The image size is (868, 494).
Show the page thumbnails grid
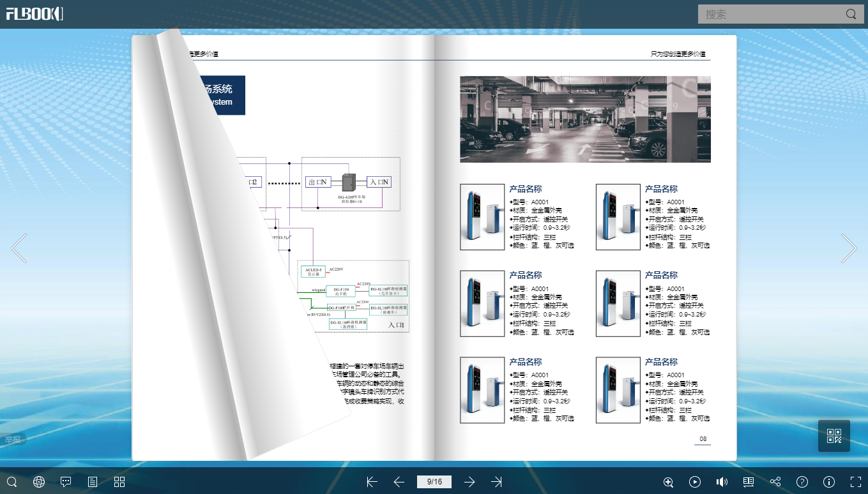point(119,482)
